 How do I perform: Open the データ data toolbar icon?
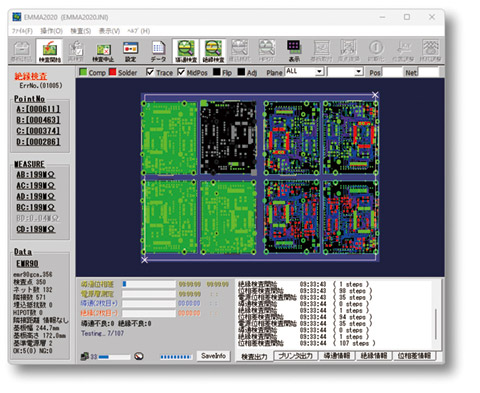click(x=158, y=52)
